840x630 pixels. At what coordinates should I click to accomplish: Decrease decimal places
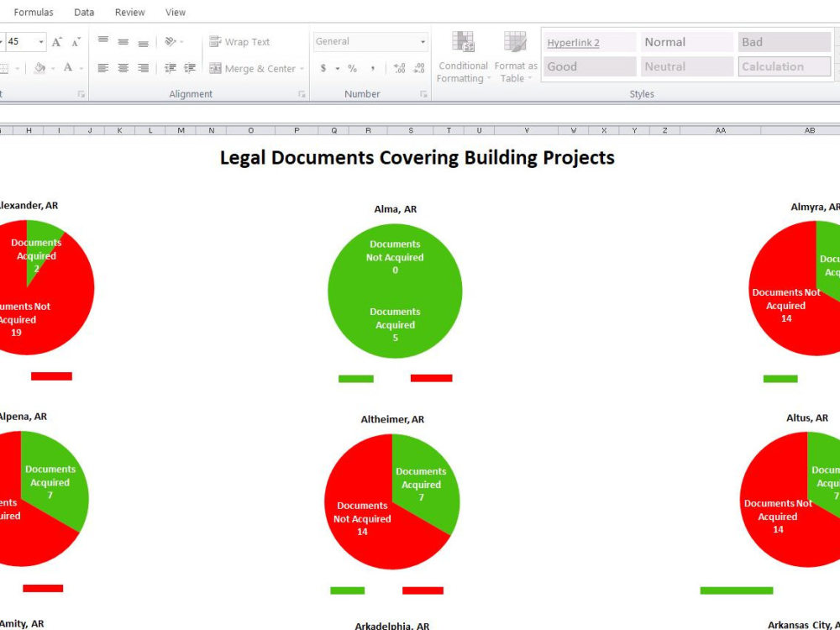pyautogui.click(x=419, y=68)
